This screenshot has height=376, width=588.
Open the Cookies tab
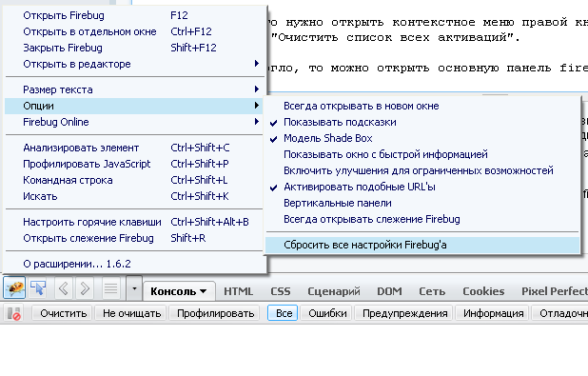click(483, 291)
